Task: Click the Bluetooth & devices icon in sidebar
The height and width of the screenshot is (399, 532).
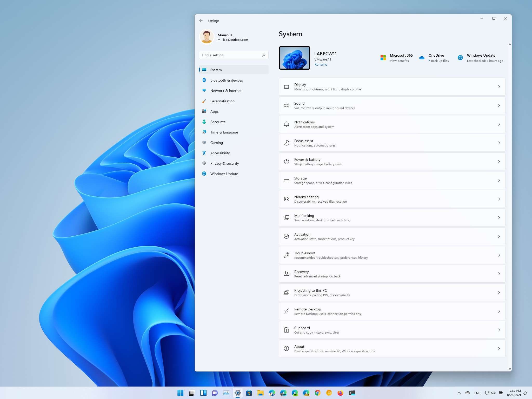Action: pos(204,80)
